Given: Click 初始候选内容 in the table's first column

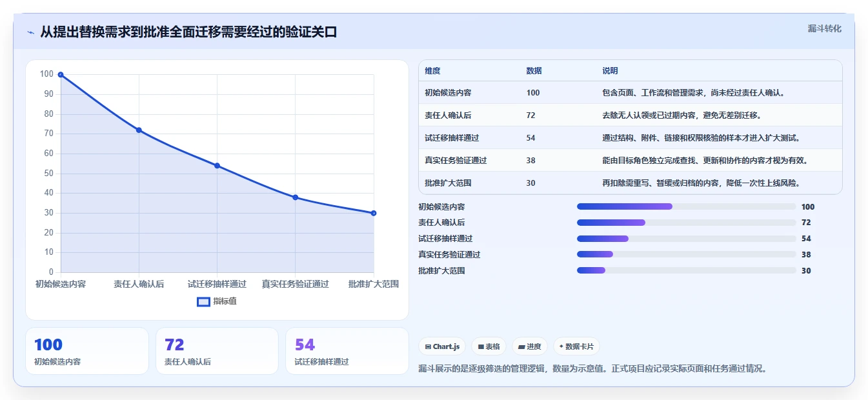Looking at the screenshot, I should pos(448,93).
